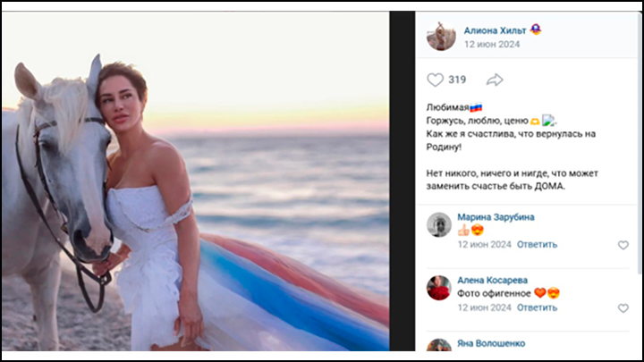Click the badge icon next to author name

[536, 29]
